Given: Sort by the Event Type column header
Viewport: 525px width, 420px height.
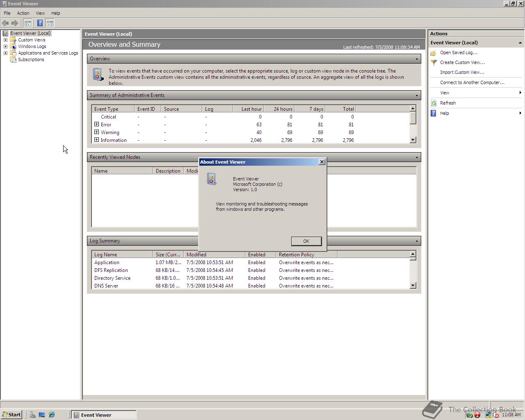Looking at the screenshot, I should [113, 109].
